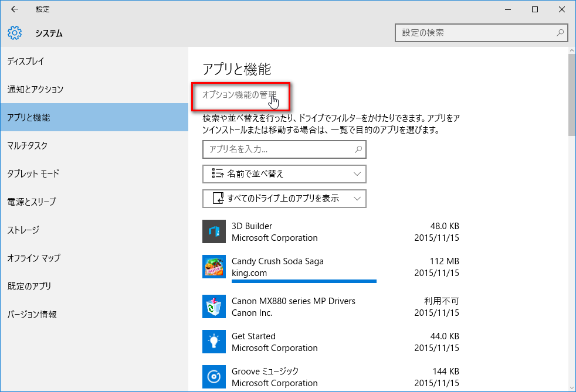The width and height of the screenshot is (576, 392).
Task: Click the 3D Builder app icon
Action: [x=214, y=231]
